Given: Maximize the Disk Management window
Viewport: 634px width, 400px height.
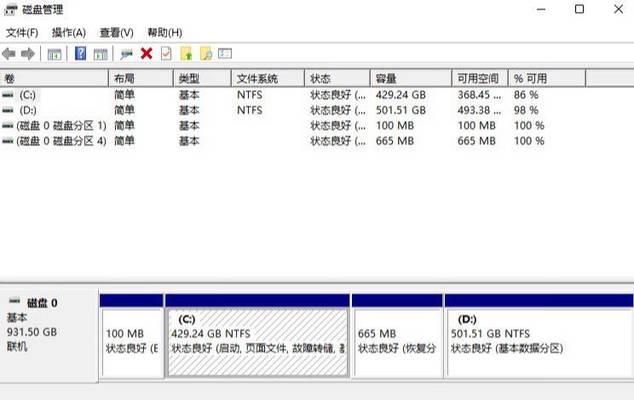Looking at the screenshot, I should click(579, 9).
